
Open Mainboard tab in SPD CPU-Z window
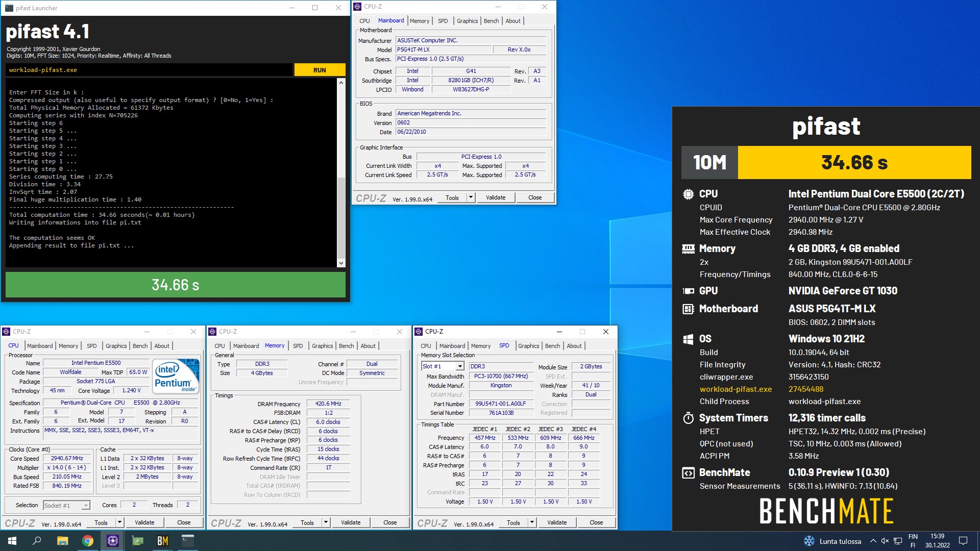(452, 346)
